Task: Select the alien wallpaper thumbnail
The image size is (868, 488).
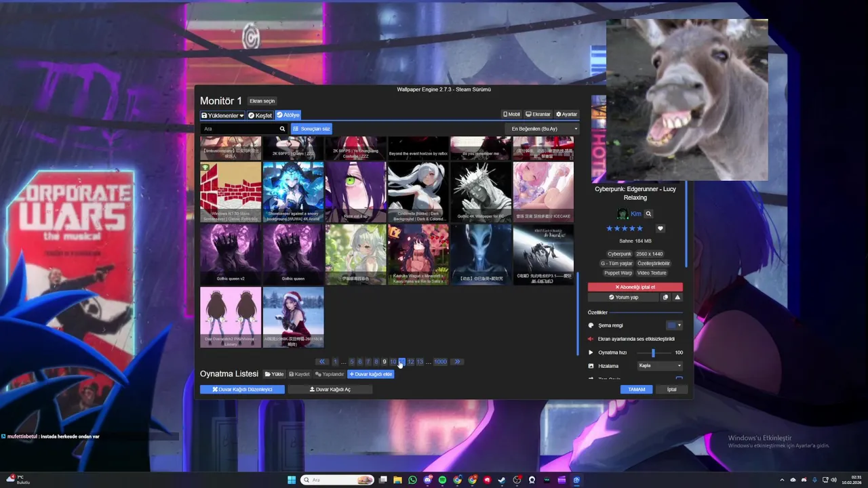Action: pos(481,254)
